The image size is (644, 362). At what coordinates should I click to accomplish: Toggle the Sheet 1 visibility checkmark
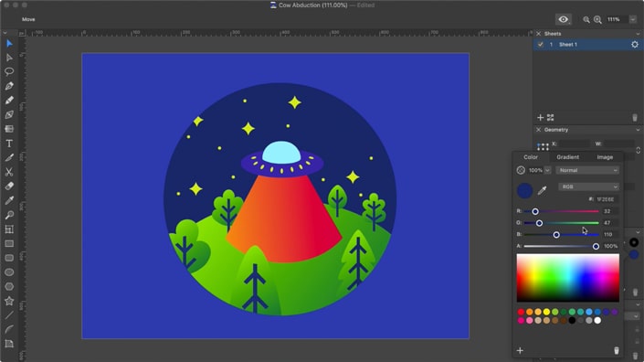point(541,45)
